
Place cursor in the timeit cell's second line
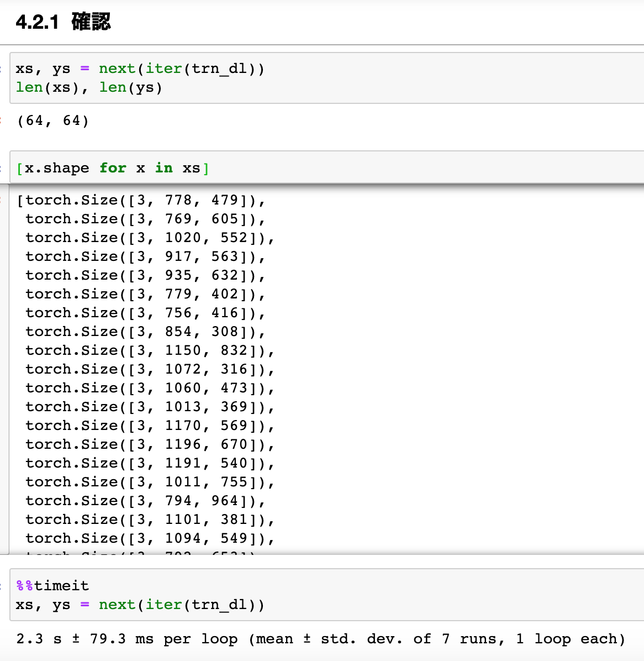tap(140, 605)
